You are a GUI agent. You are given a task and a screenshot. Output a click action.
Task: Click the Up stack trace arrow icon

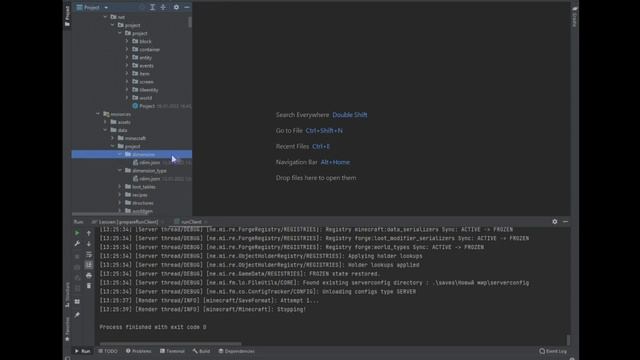coord(89,233)
